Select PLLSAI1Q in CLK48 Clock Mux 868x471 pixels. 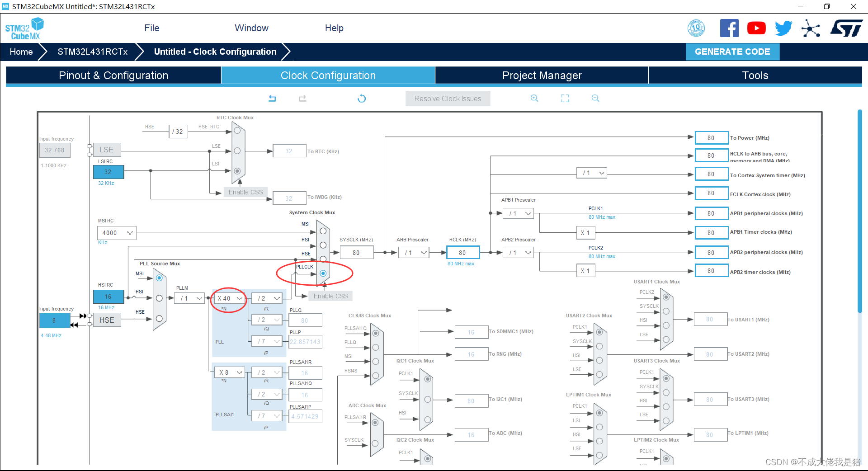375,334
